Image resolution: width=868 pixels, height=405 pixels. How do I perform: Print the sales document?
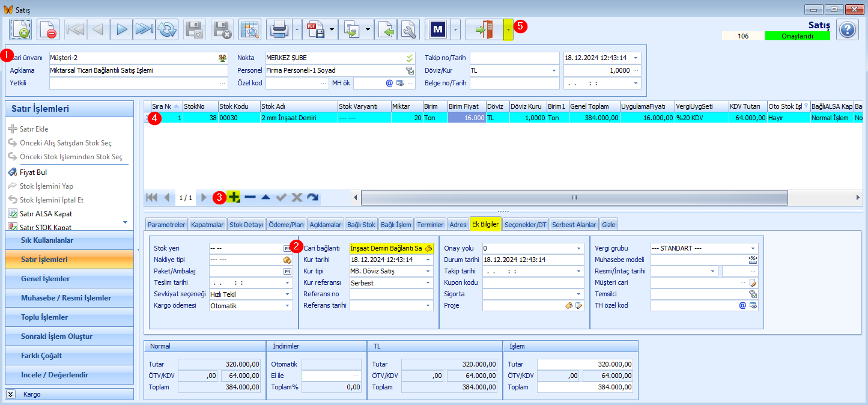click(279, 29)
